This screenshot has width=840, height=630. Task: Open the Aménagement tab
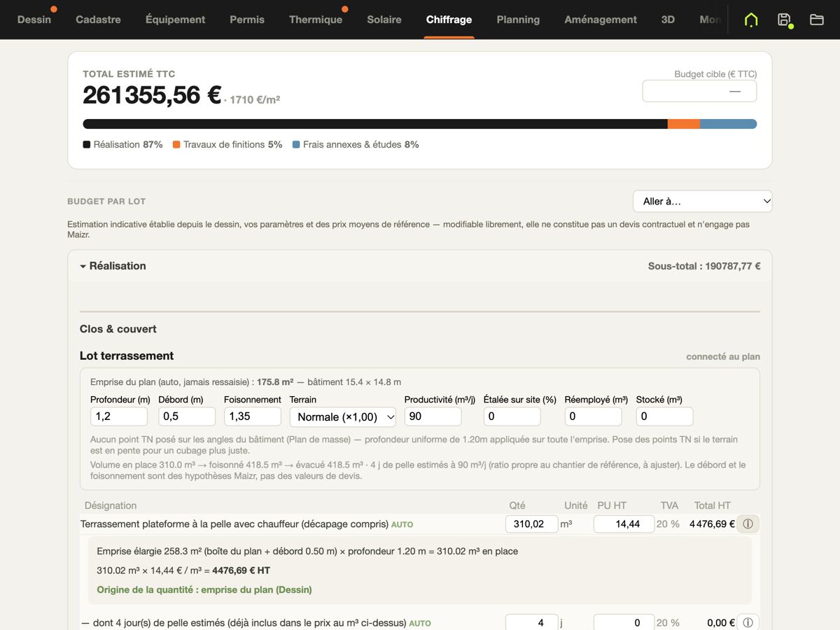click(x=601, y=20)
